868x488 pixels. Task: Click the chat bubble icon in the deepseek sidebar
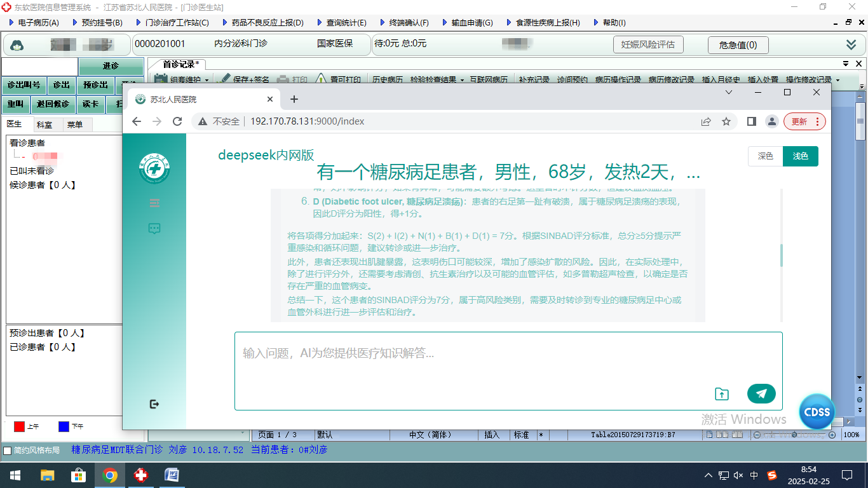pos(154,229)
